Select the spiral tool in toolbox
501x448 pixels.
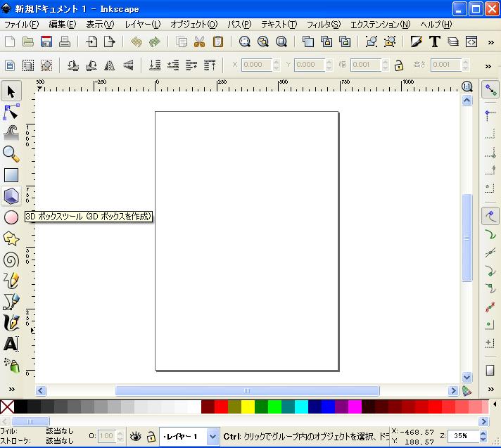point(11,260)
